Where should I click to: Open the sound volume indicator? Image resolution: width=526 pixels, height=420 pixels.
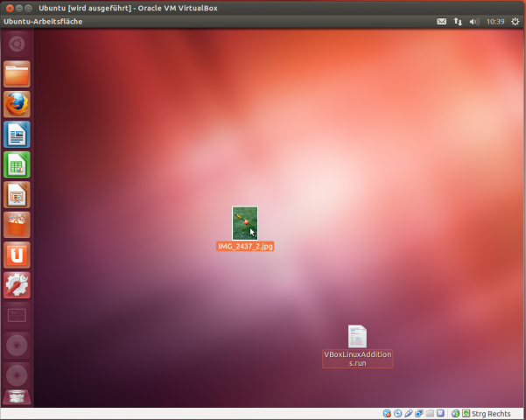click(x=473, y=21)
